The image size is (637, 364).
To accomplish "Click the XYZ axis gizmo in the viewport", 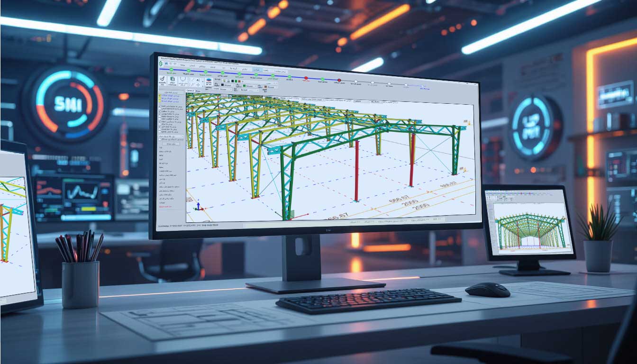I will (199, 207).
